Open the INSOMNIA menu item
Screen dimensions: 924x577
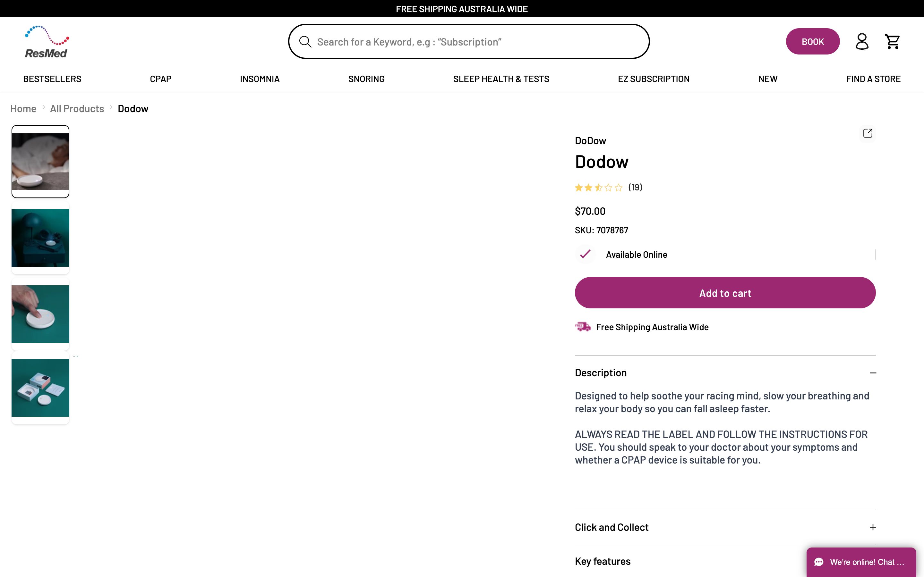point(260,79)
